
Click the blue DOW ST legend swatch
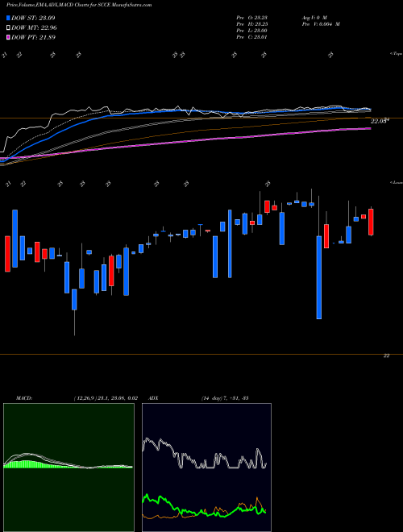tap(9, 18)
